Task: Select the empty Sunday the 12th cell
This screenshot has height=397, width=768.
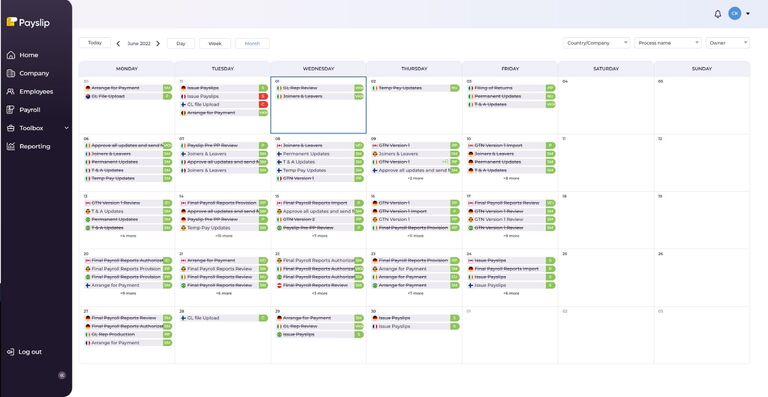Action: (701, 163)
